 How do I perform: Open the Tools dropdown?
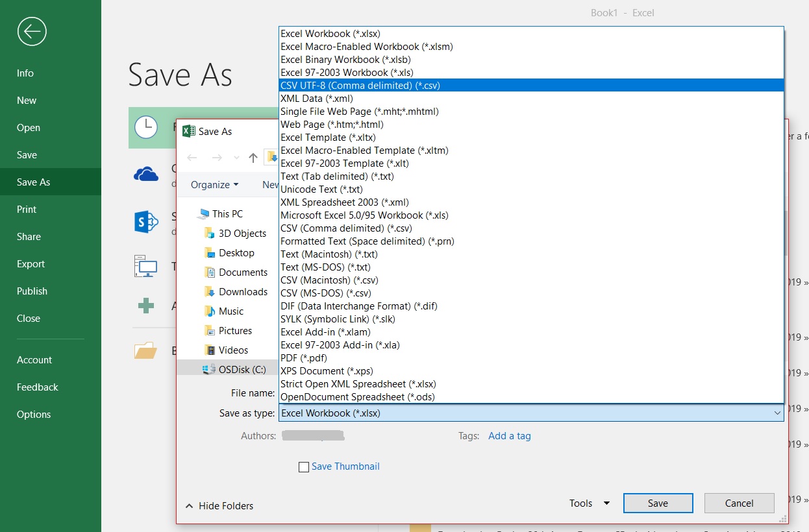(x=590, y=503)
